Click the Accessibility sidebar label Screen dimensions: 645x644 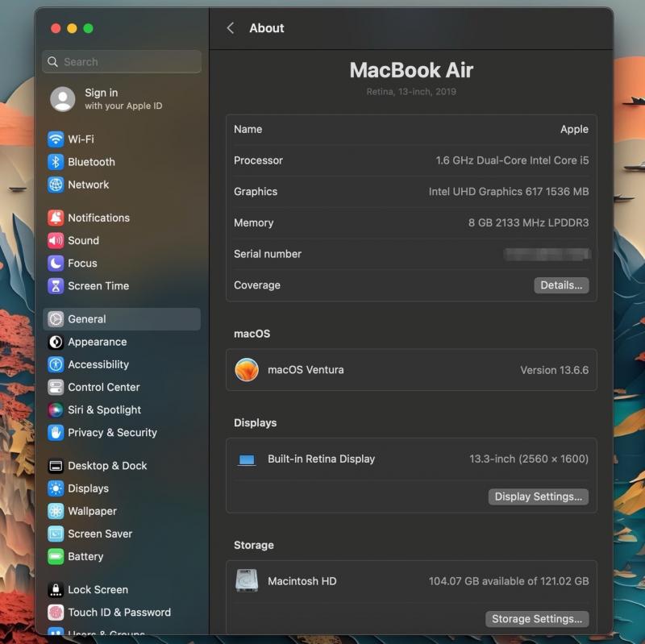coord(98,364)
